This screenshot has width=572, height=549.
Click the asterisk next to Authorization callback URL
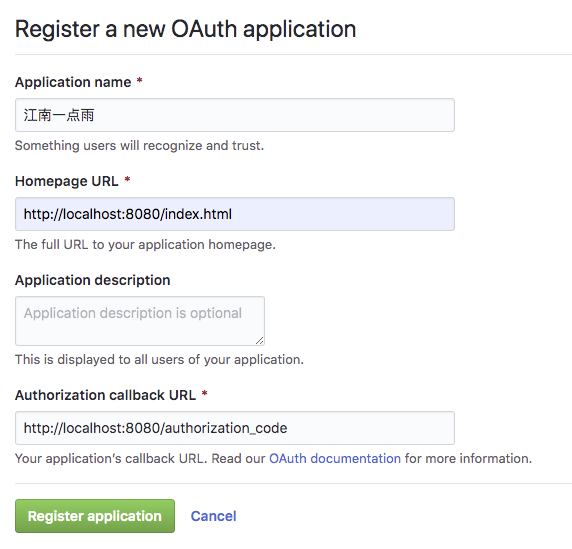pyautogui.click(x=205, y=394)
